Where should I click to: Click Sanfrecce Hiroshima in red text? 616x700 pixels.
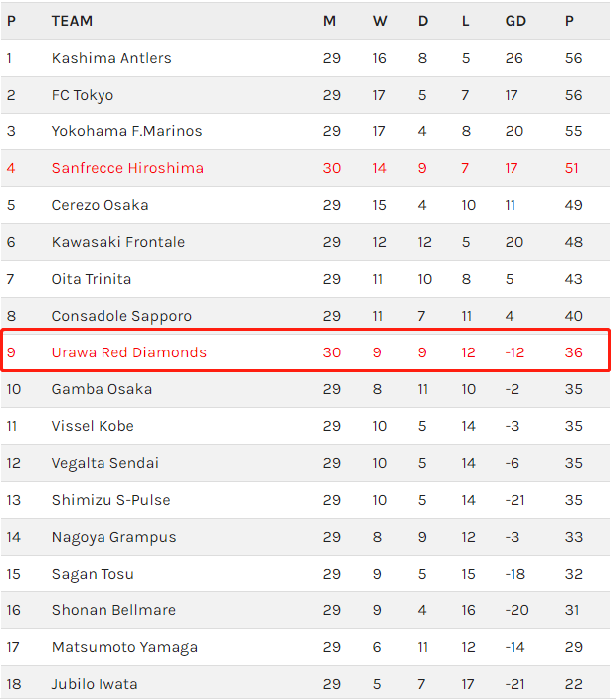pyautogui.click(x=127, y=168)
